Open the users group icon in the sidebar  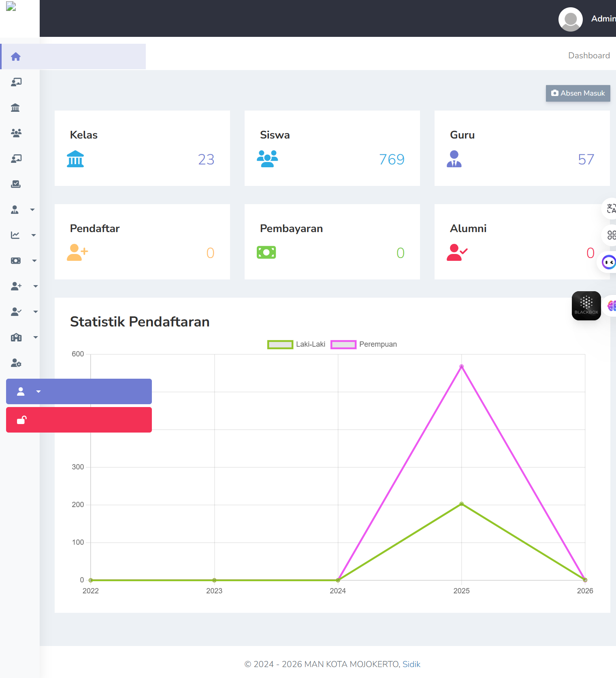point(16,133)
